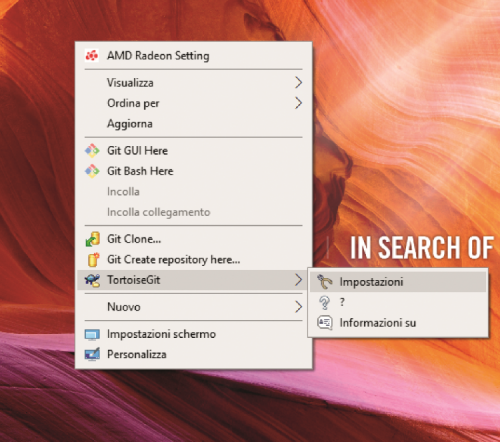500x442 pixels.
Task: Launch Git GUI Here
Action: click(x=194, y=151)
